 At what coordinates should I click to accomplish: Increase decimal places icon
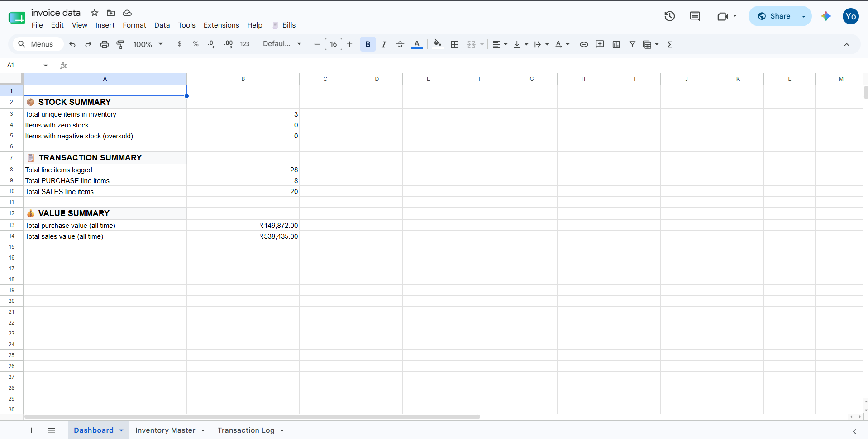tap(228, 44)
